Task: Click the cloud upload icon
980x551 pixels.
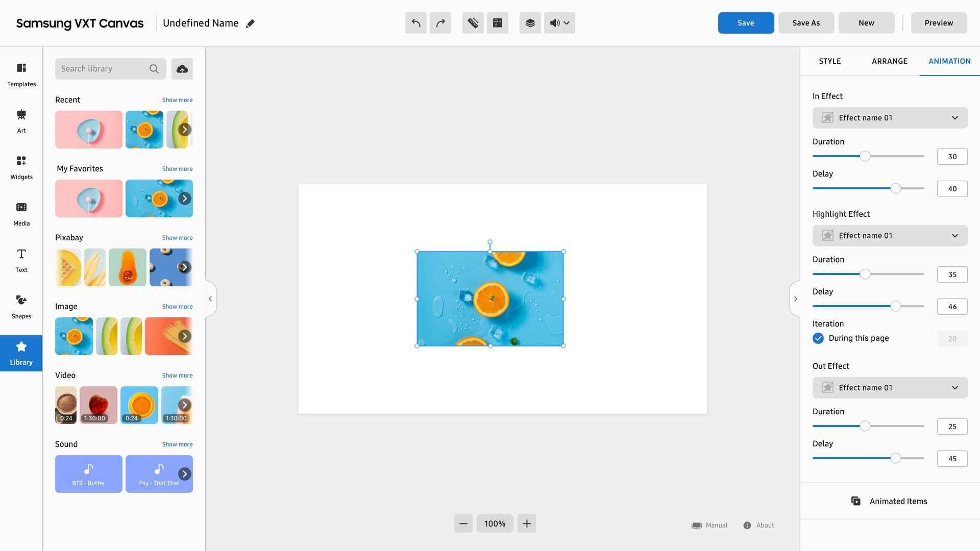Action: (x=182, y=69)
